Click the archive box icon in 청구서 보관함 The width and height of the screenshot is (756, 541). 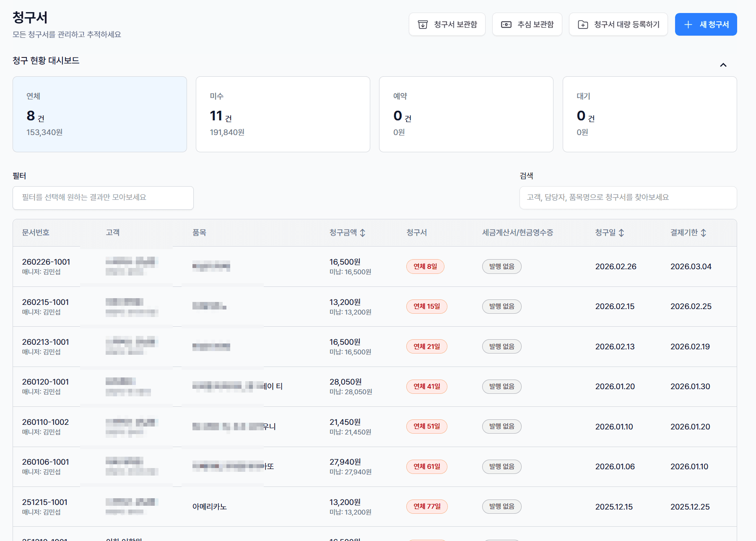click(423, 25)
